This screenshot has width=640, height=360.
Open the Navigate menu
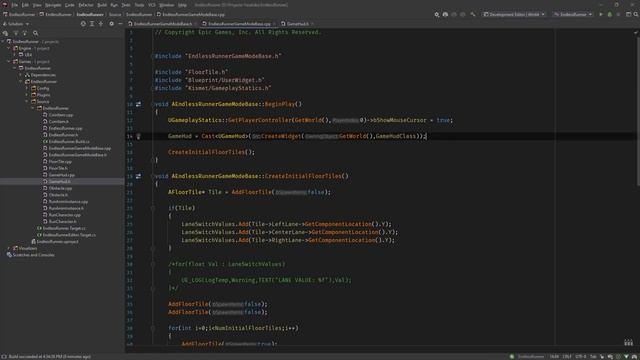click(x=53, y=5)
